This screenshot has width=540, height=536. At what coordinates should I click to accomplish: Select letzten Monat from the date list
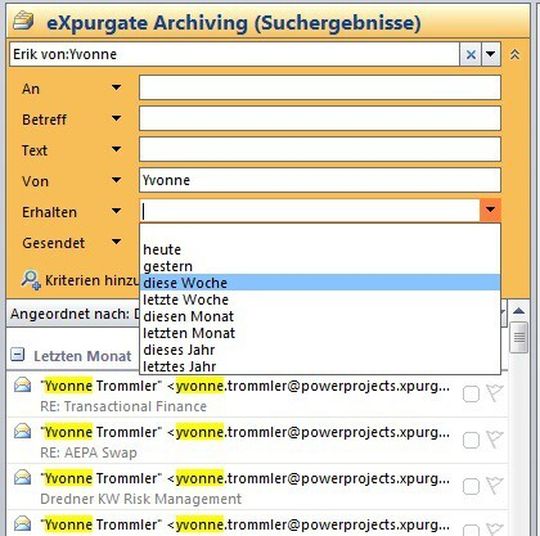[x=320, y=333]
